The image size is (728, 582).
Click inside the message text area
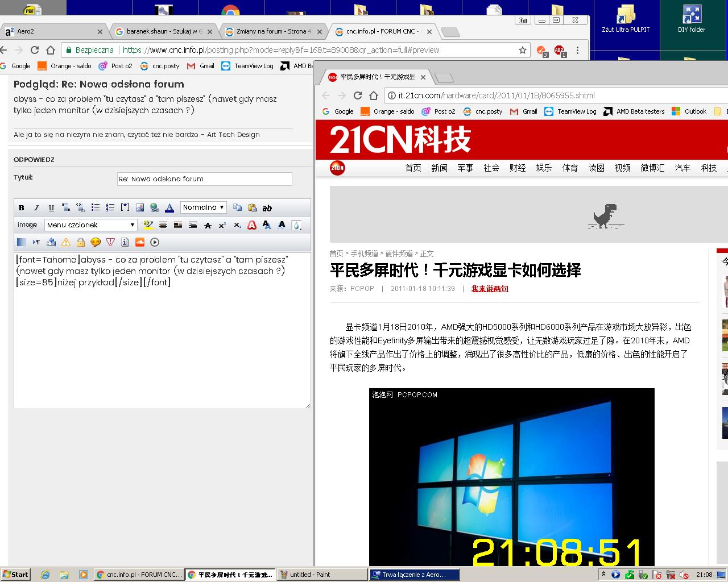click(162, 331)
